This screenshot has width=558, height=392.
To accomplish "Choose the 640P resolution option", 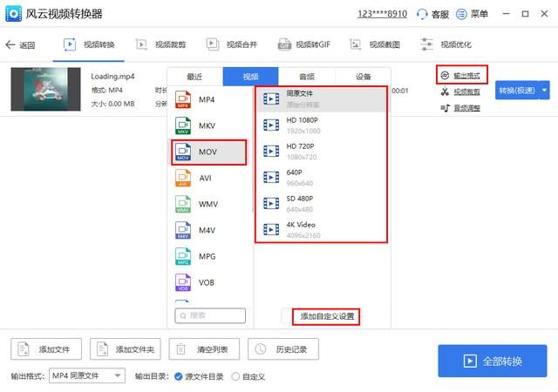I will click(x=322, y=178).
